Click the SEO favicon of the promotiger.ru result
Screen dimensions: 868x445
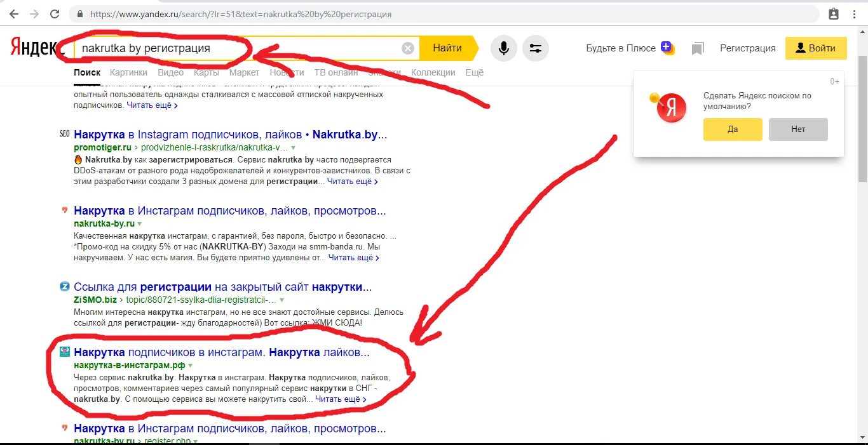point(64,134)
